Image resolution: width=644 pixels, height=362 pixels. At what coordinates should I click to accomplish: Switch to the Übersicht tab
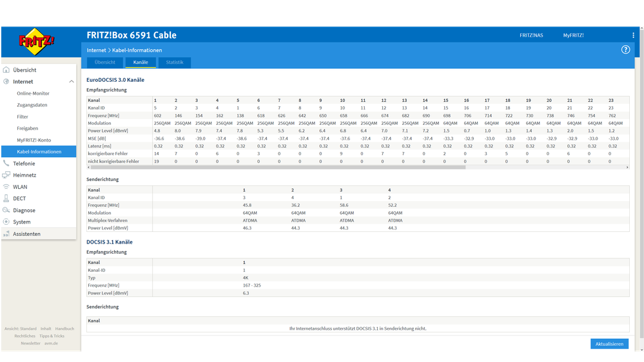(104, 62)
